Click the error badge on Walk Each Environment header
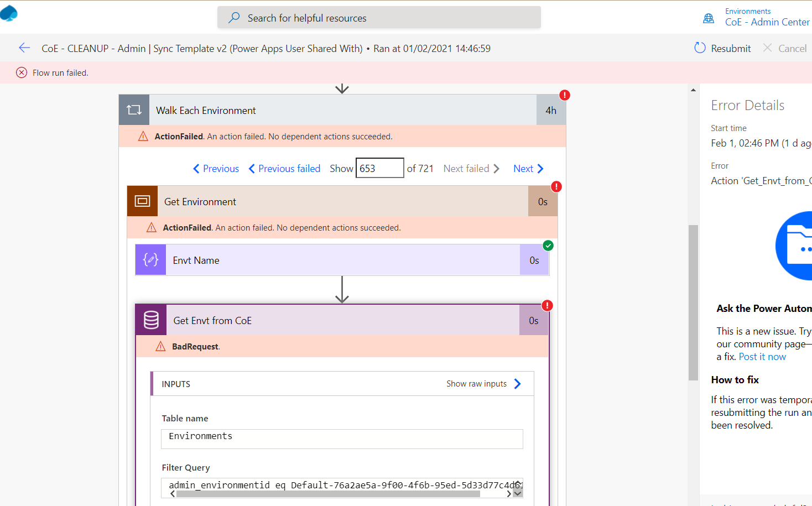 pyautogui.click(x=564, y=95)
